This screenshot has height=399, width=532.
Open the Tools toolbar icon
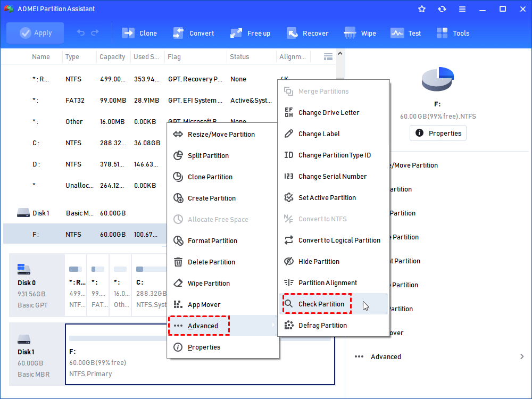453,33
